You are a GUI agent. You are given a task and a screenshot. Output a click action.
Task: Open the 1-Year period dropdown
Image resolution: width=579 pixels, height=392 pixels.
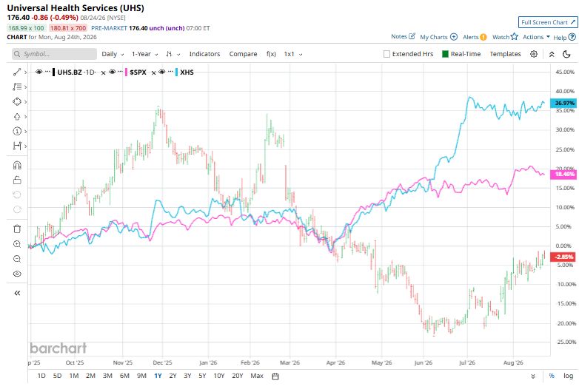click(145, 54)
